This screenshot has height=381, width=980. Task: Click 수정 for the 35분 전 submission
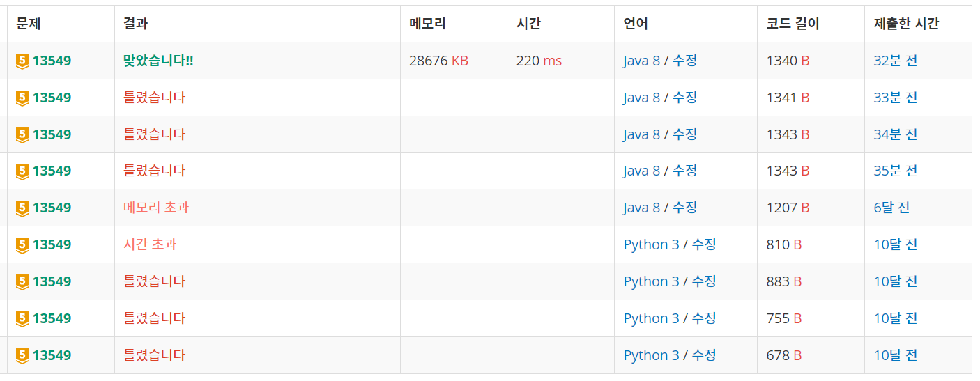pyautogui.click(x=684, y=171)
